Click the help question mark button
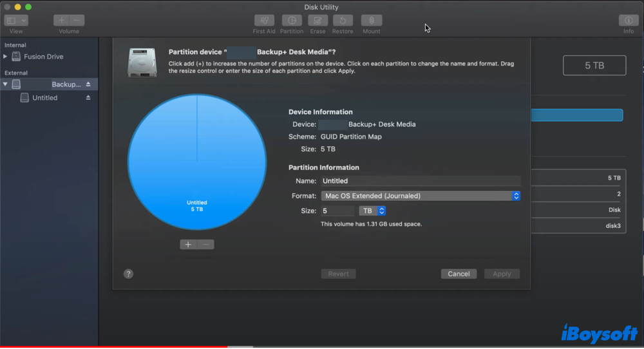The image size is (644, 349). coord(128,274)
